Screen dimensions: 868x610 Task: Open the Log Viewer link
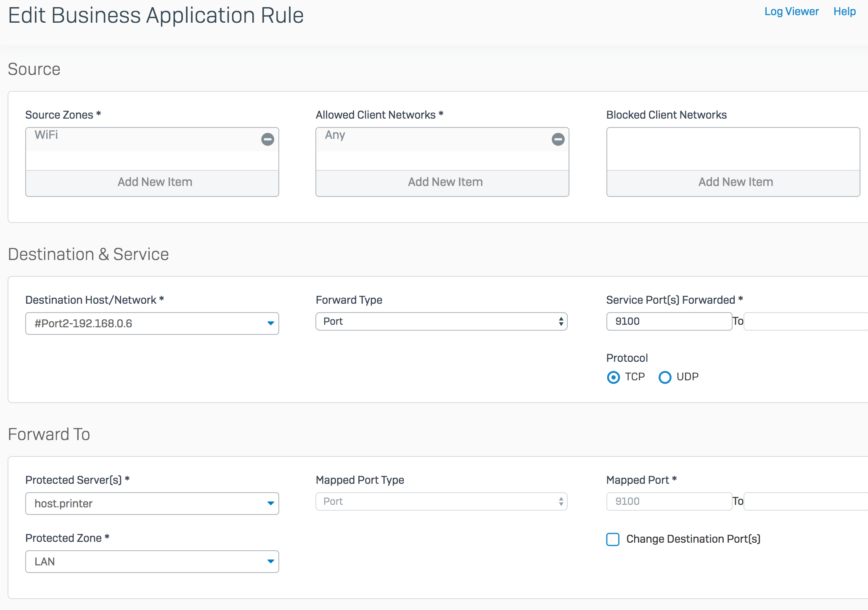791,11
